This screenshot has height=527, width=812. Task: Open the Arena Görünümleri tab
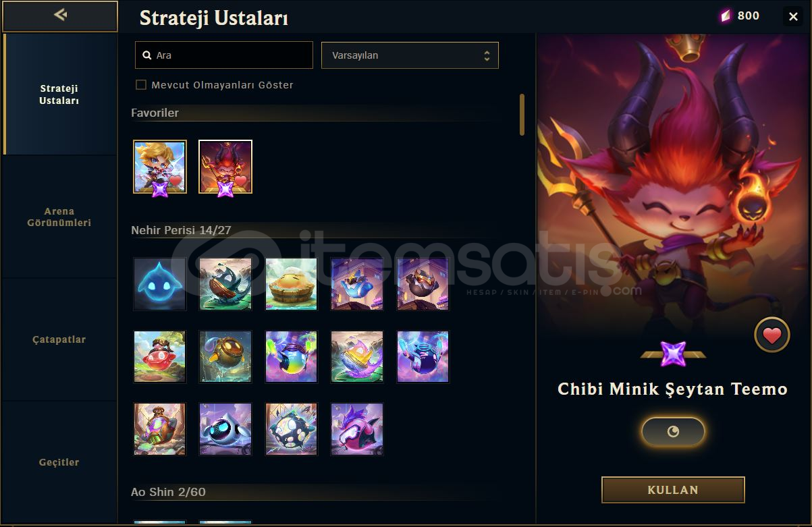pos(59,217)
